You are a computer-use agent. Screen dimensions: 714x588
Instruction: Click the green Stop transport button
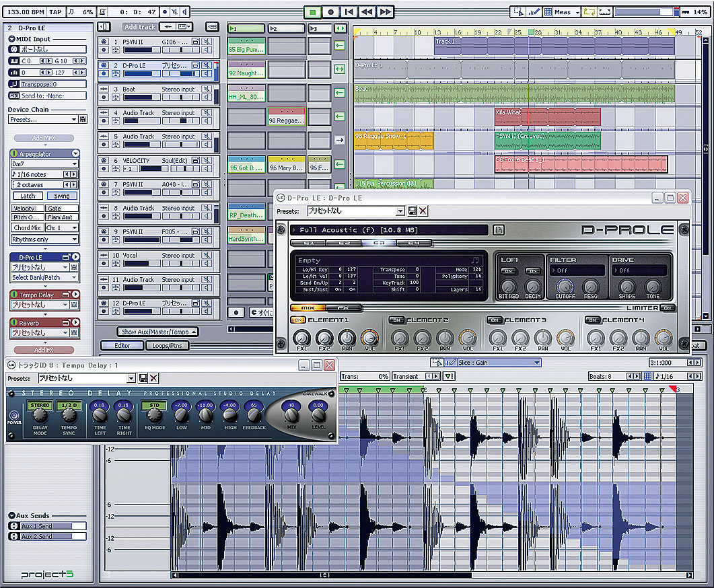click(x=312, y=12)
